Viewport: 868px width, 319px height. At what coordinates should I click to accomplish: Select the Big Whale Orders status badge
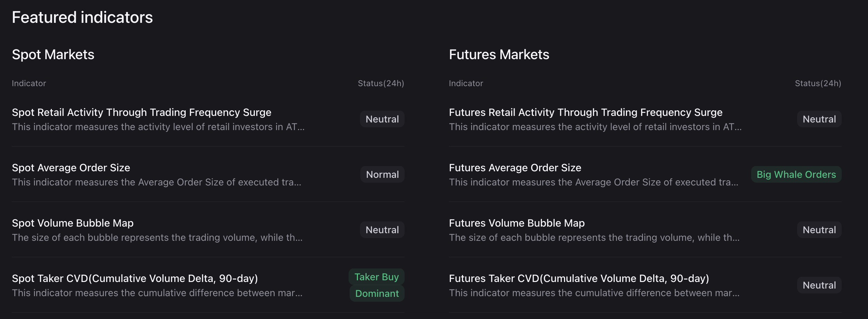pos(796,174)
